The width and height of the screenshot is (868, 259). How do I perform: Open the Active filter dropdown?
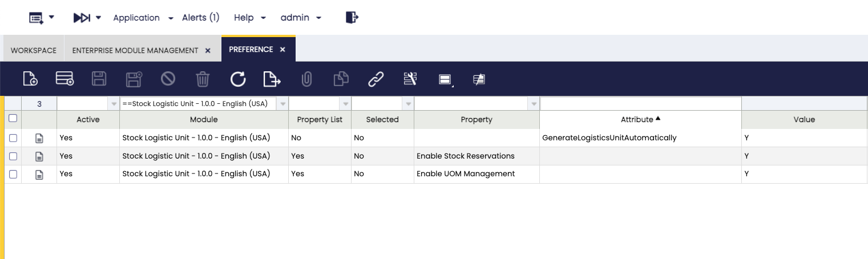click(x=113, y=104)
